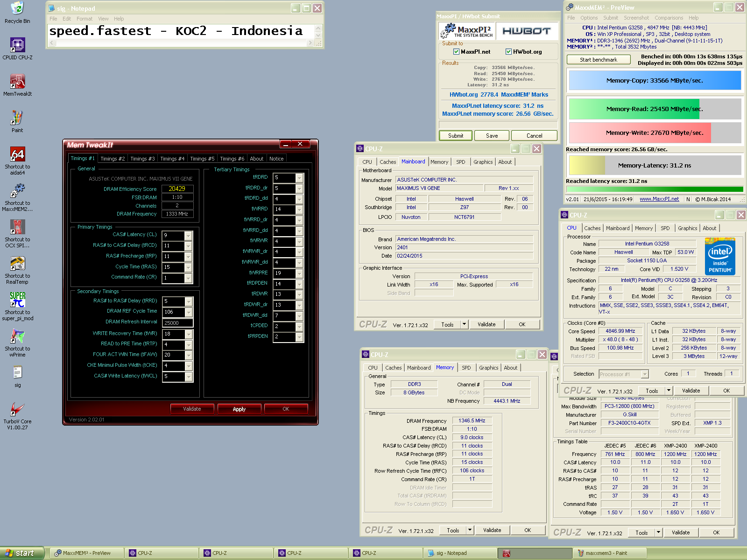Image resolution: width=747 pixels, height=560 pixels.
Task: Open the tRDRD tertiary timing dropdown
Action: click(x=299, y=178)
